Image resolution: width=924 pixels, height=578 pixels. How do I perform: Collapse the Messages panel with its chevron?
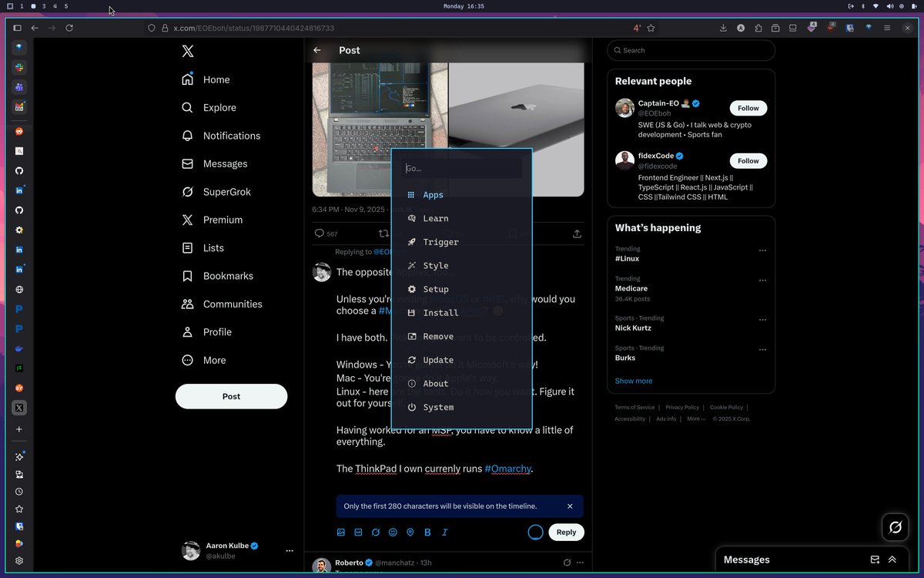892,560
